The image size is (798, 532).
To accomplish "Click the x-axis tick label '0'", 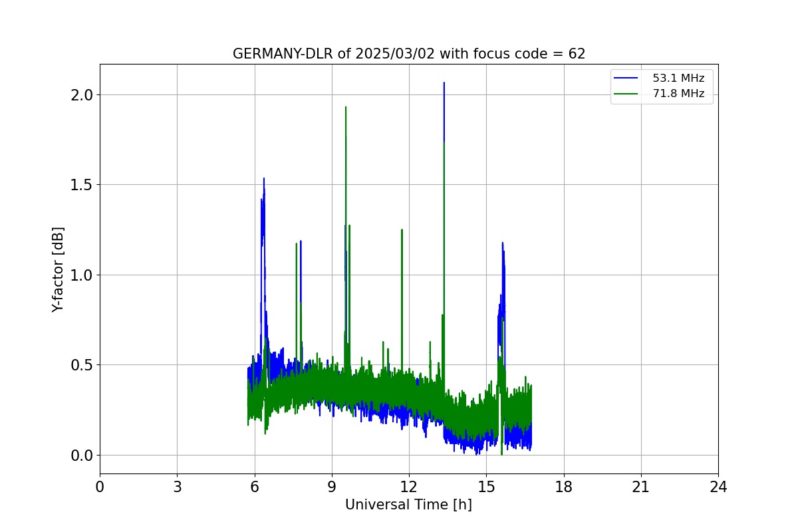I will (x=100, y=487).
